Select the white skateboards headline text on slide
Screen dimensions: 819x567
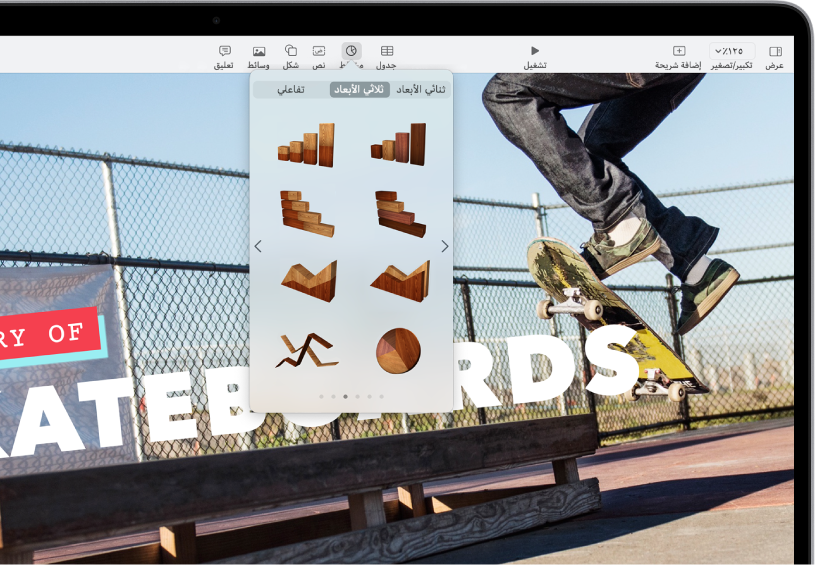click(x=319, y=392)
